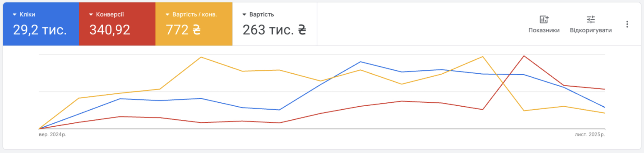The width and height of the screenshot is (644, 153).
Task: Open the Показники metrics chart icon
Action: click(544, 20)
